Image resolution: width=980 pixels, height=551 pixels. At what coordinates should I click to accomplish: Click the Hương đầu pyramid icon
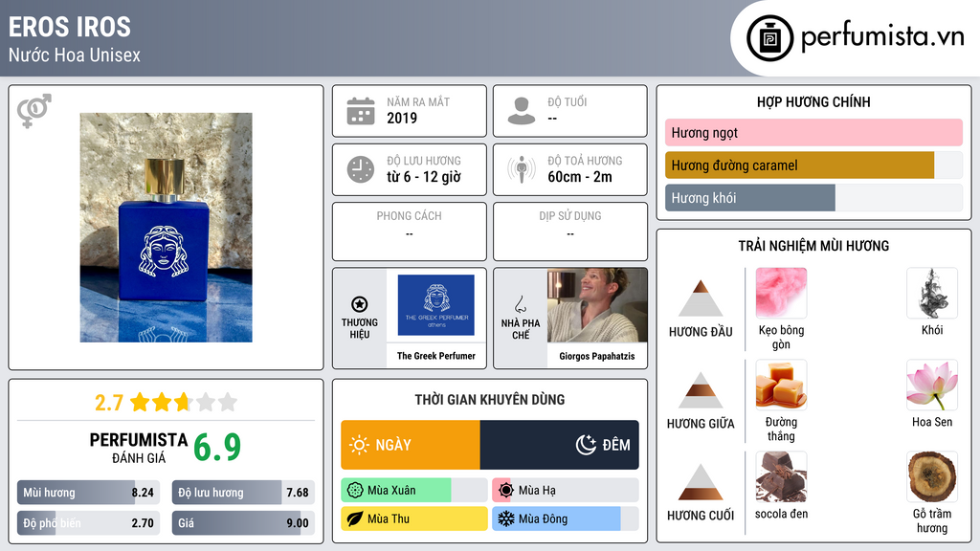(x=701, y=298)
